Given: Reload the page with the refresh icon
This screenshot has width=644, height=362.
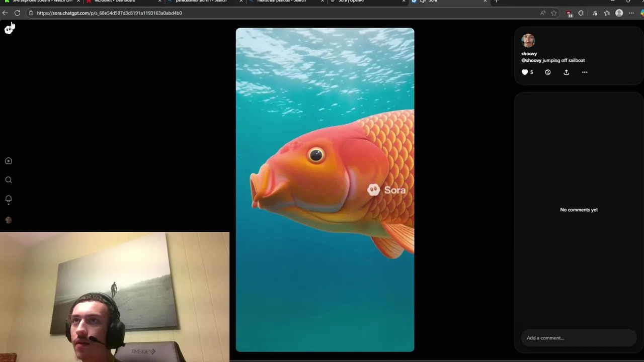Looking at the screenshot, I should 17,13.
